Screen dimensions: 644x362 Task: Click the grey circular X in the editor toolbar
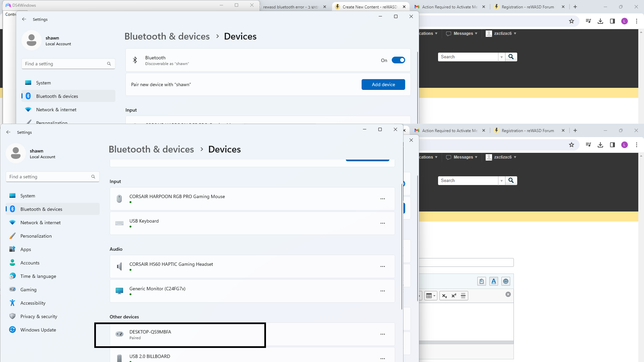(x=508, y=294)
